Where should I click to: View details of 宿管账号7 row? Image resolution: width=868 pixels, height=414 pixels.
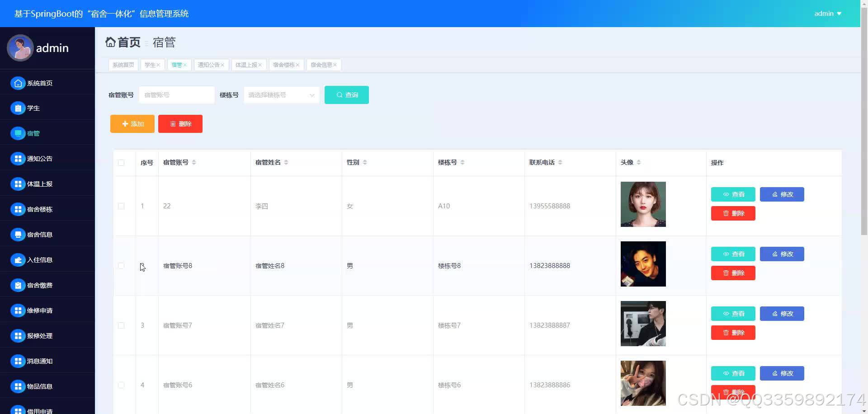733,314
